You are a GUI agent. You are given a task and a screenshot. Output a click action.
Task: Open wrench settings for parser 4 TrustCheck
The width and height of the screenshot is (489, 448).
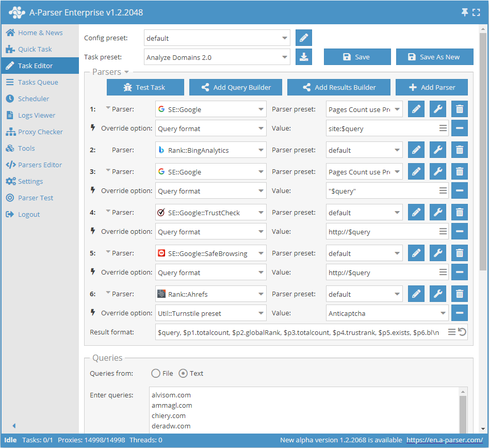tap(438, 213)
